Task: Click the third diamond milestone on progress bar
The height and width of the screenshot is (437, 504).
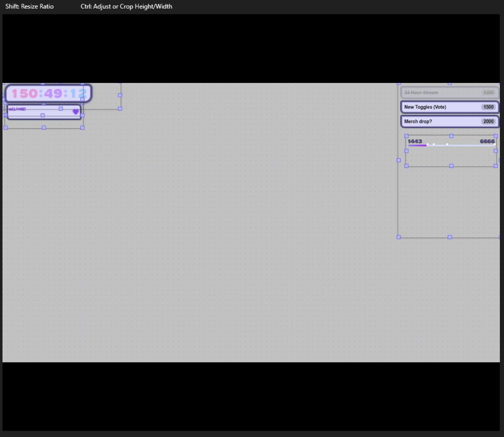Action: coord(447,144)
